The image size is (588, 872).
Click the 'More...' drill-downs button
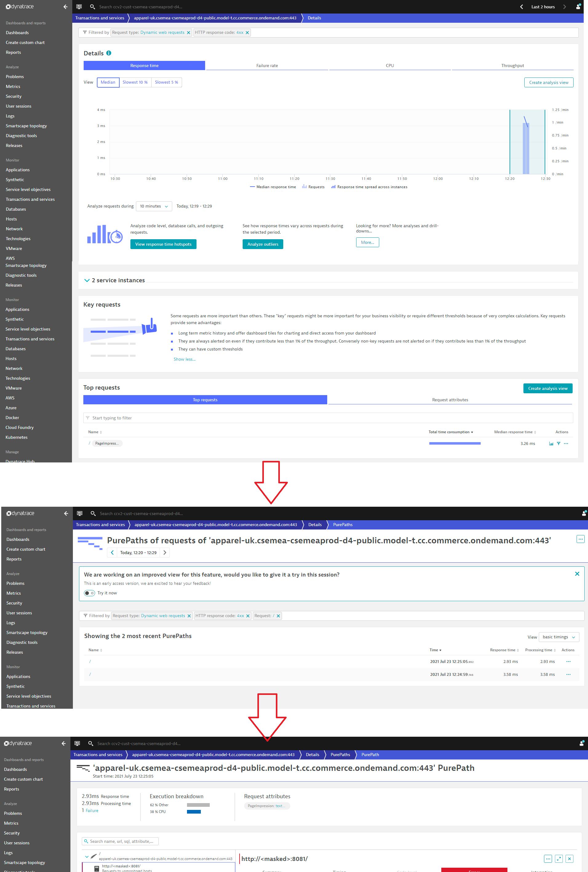coord(367,243)
